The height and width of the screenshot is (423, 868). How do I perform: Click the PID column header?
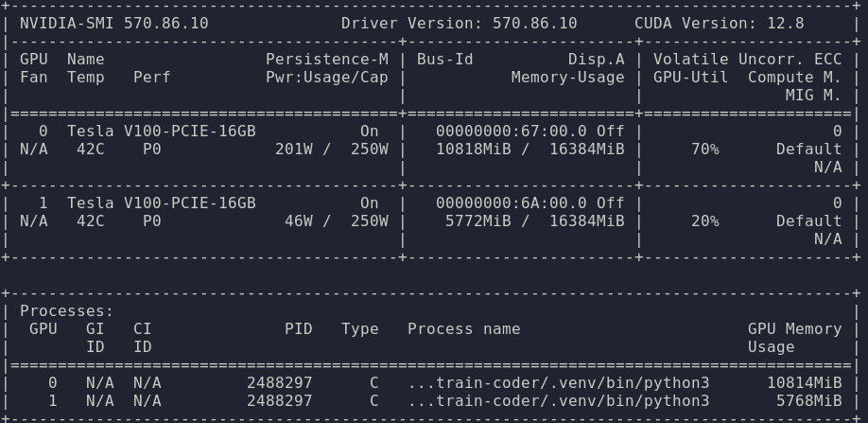pyautogui.click(x=299, y=329)
